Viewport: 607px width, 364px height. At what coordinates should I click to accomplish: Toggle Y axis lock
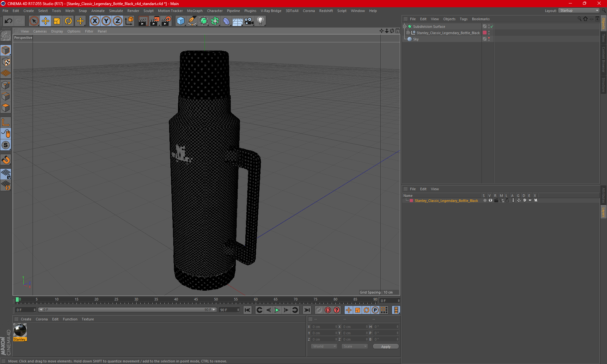106,21
